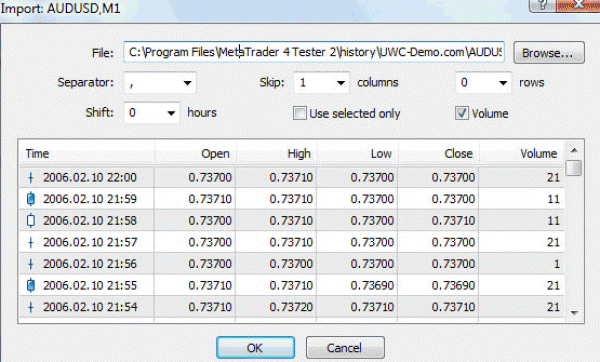Uncheck the Volume checkbox
The width and height of the screenshot is (600, 362).
tap(462, 113)
